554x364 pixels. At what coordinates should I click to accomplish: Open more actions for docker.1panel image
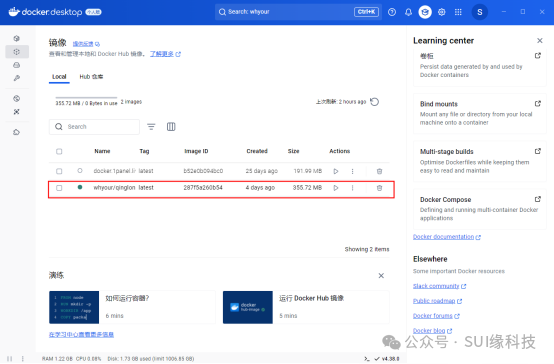[352, 171]
